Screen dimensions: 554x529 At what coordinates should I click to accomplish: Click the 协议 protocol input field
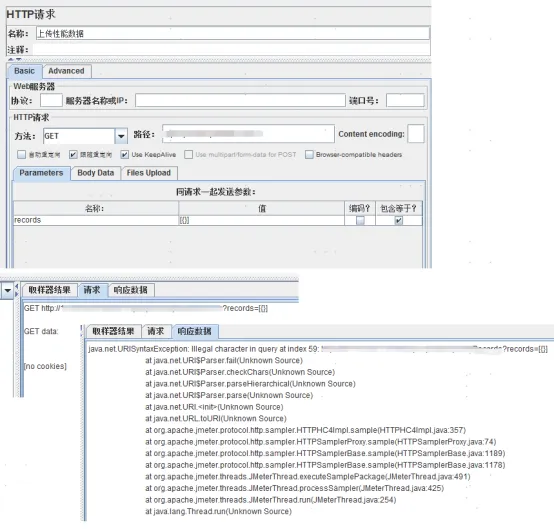(51, 100)
